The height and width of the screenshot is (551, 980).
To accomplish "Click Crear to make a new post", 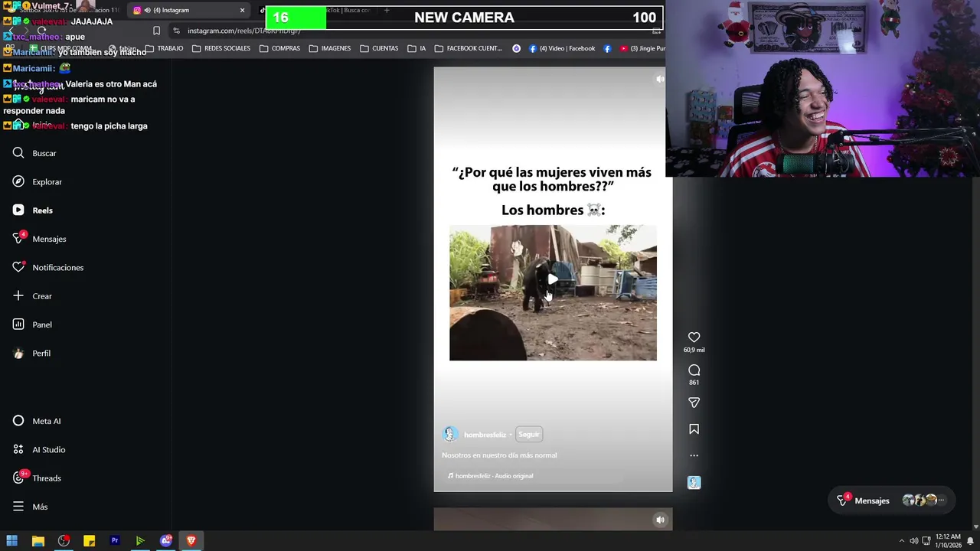I will (x=32, y=296).
